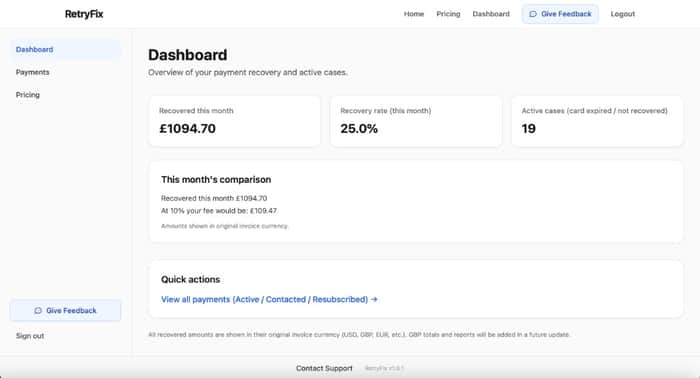
Task: Go to Dashboard in the top navigation
Action: (491, 14)
